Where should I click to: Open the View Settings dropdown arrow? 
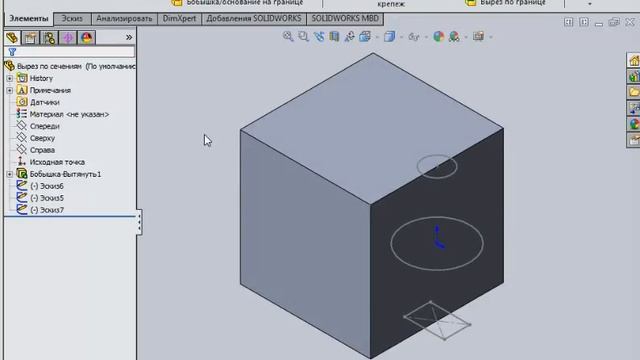click(490, 37)
